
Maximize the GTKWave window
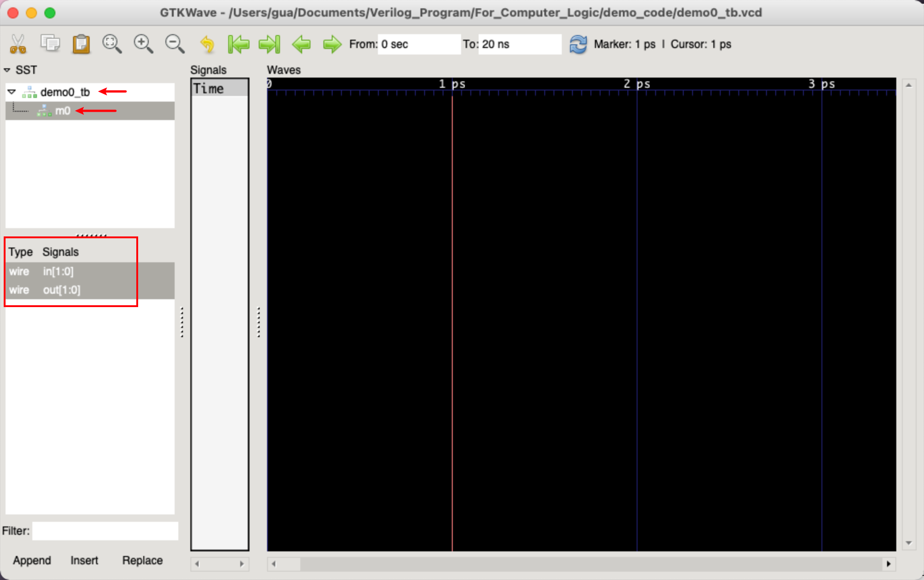pos(50,12)
